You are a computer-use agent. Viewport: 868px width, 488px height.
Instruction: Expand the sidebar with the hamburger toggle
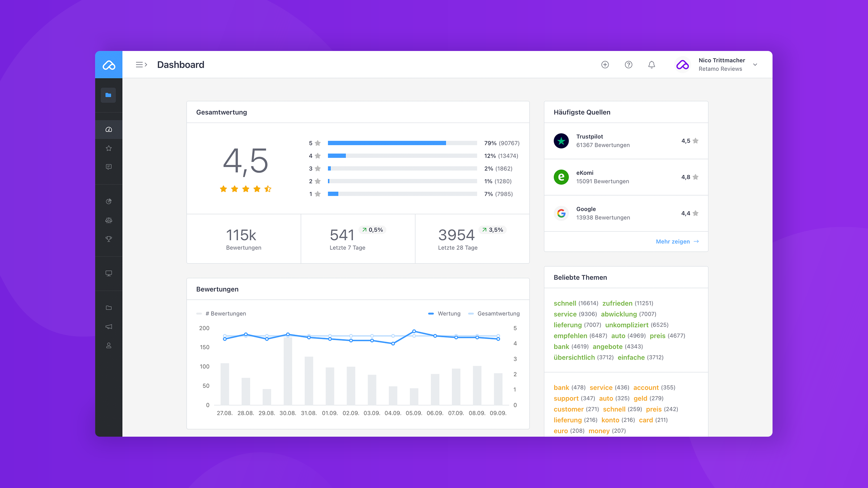141,64
